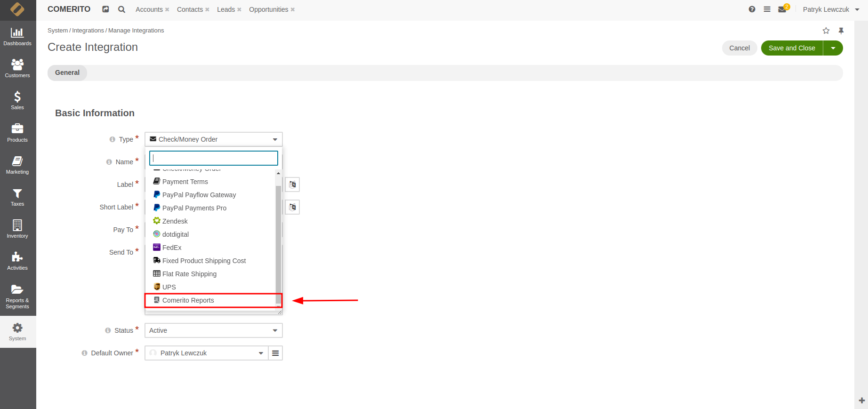The height and width of the screenshot is (409, 868).
Task: Choose PayPal Payments Pro option
Action: click(x=194, y=208)
